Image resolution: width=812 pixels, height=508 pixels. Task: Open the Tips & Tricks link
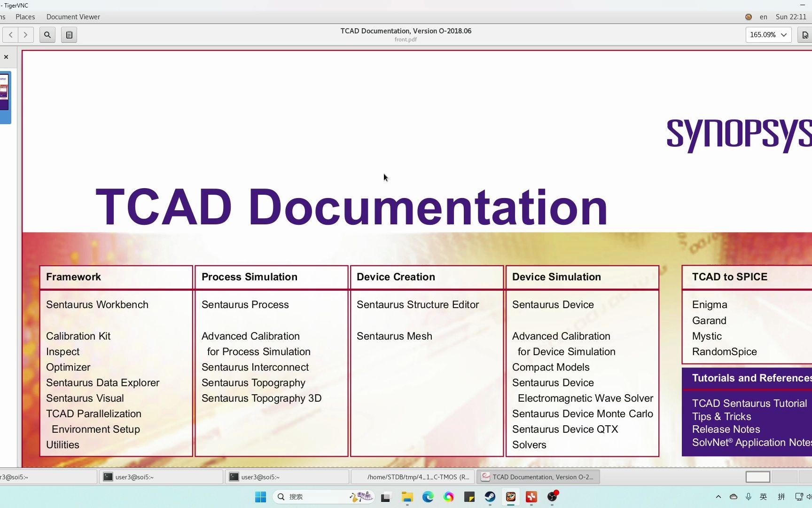(721, 417)
